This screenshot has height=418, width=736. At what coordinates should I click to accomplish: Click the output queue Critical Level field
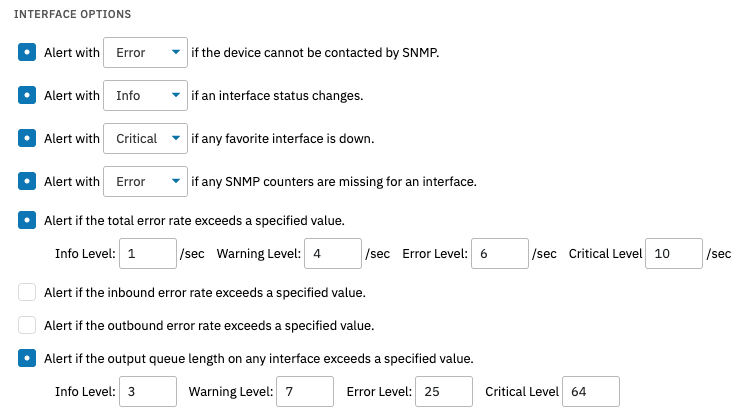pyautogui.click(x=591, y=391)
